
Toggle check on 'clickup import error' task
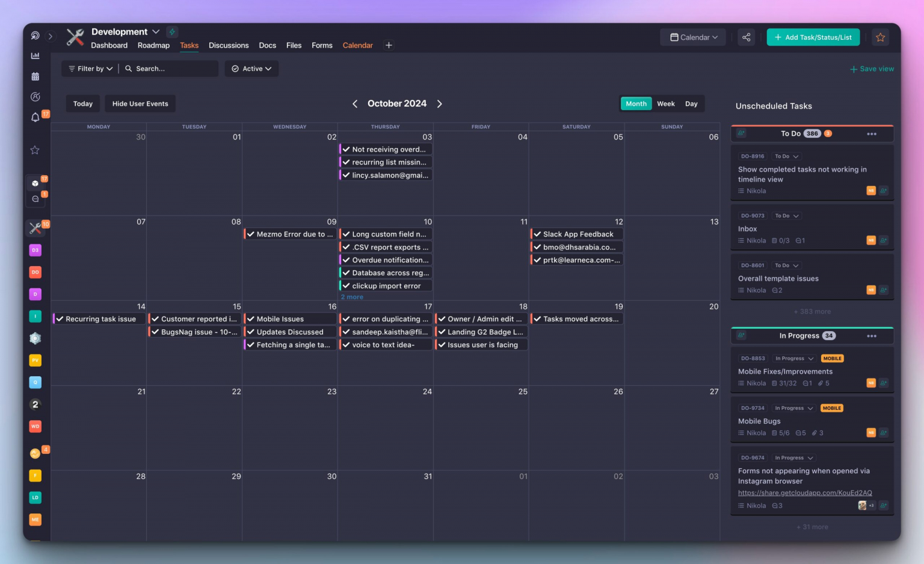click(x=346, y=286)
